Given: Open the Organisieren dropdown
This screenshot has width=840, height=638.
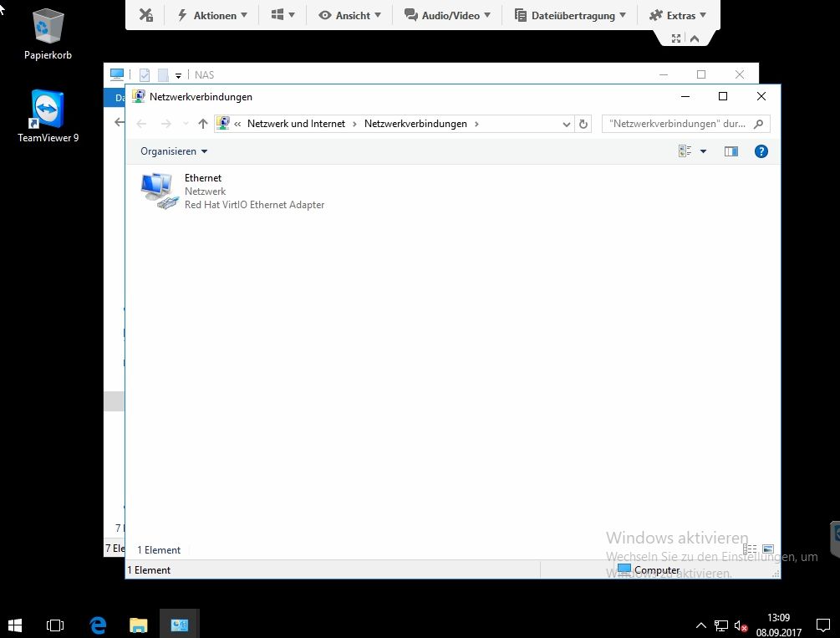Looking at the screenshot, I should click(x=174, y=151).
